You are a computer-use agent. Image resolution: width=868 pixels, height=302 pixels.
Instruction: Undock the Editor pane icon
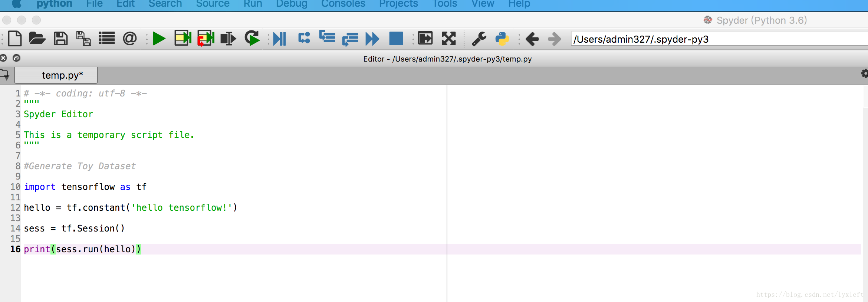[x=16, y=58]
